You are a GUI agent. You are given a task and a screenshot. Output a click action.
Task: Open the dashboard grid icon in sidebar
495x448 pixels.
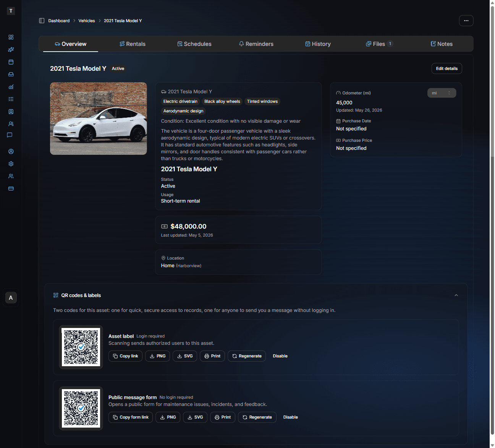(11, 37)
